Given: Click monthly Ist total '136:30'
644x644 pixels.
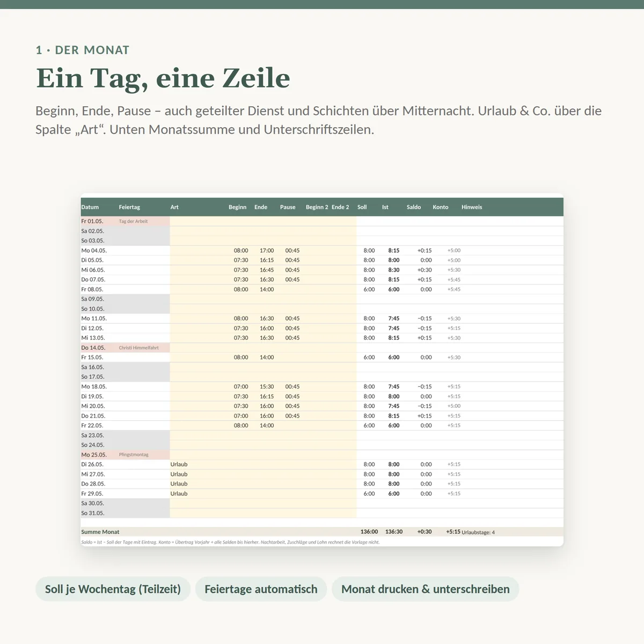Looking at the screenshot, I should 394,532.
